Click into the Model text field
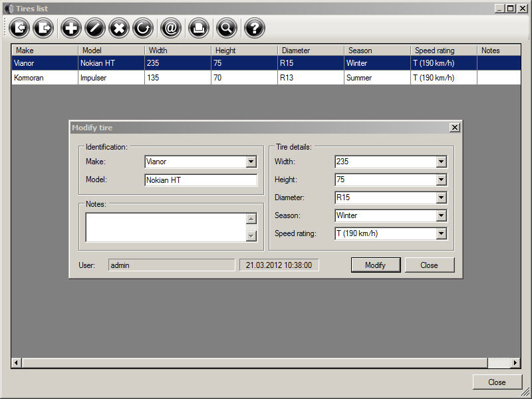Screen dimensions: 532x399 click(200, 180)
